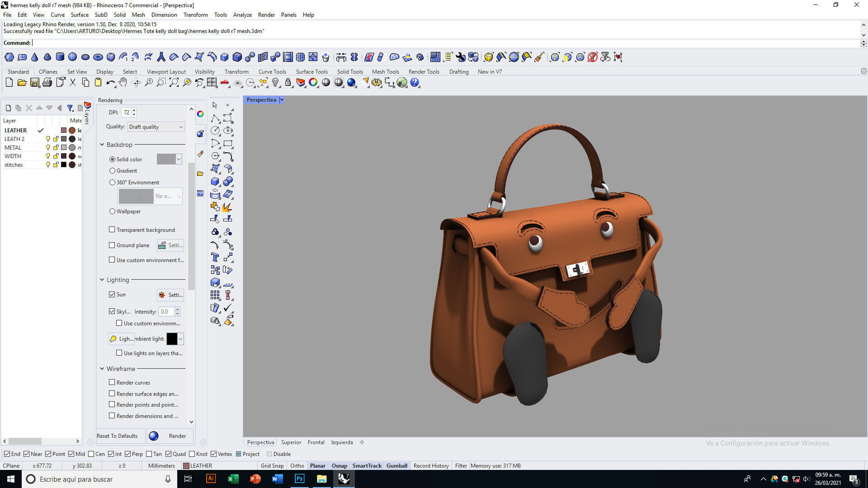Select the Rectangle tool in left sidebar
Screen dimensions: 868x488
[228, 144]
